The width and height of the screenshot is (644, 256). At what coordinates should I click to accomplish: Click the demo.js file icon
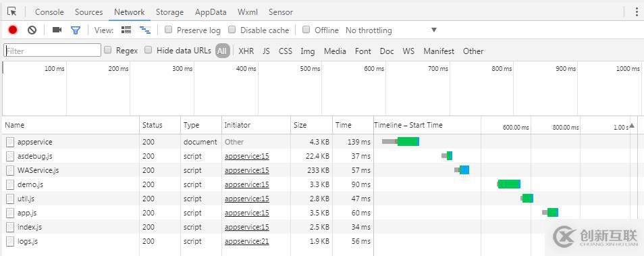point(10,184)
